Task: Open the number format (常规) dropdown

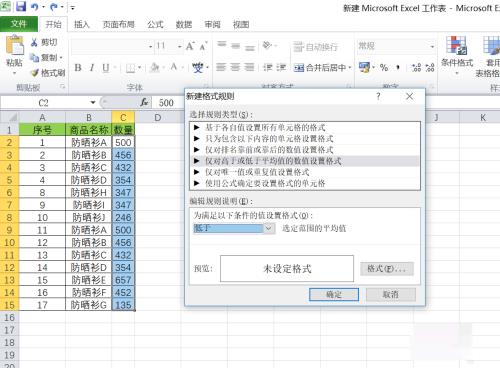Action: [432, 46]
